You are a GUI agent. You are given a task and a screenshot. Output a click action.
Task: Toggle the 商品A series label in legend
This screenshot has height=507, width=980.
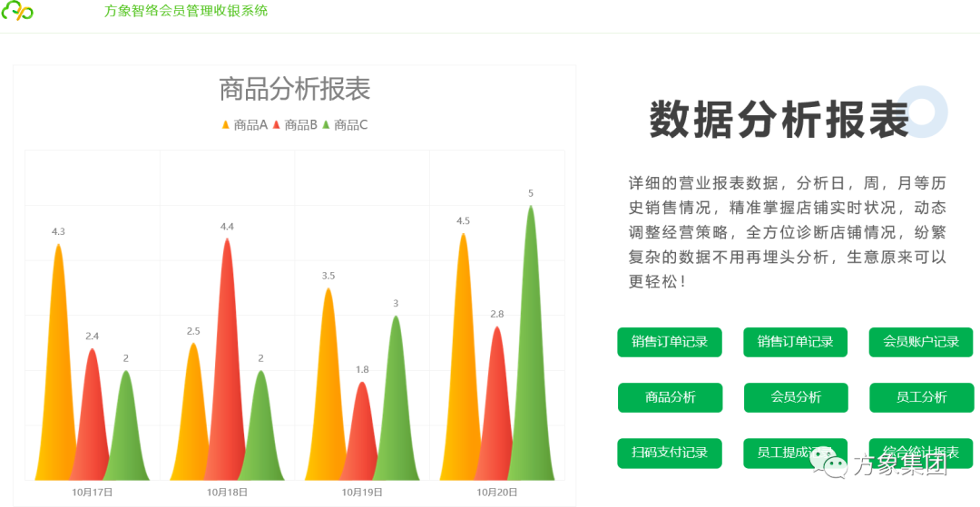click(x=250, y=125)
